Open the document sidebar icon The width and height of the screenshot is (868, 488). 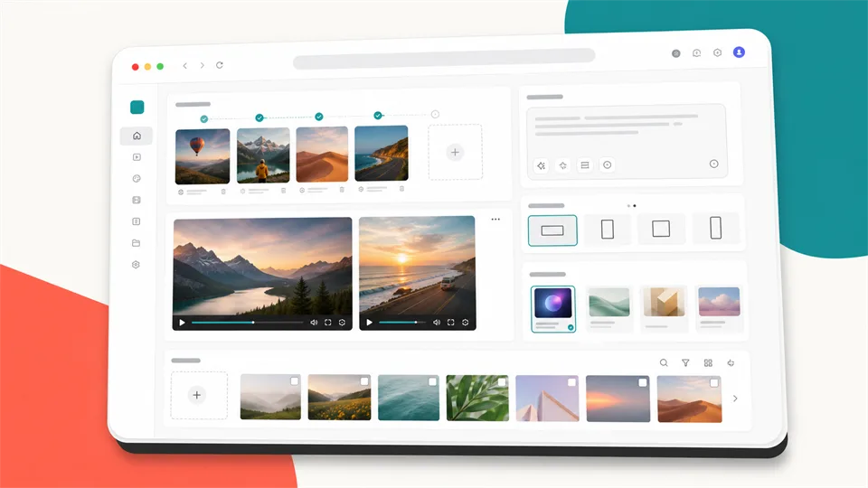coord(137,221)
